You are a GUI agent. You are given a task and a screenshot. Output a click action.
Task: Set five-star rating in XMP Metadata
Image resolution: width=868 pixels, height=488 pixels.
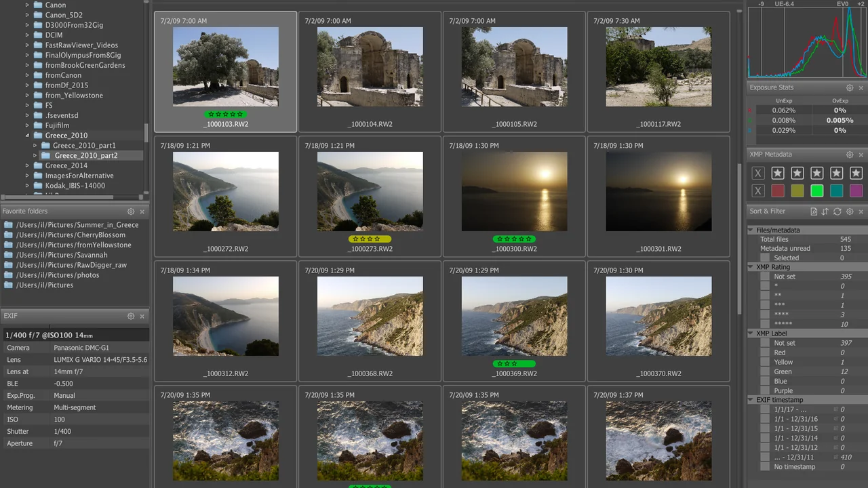856,173
